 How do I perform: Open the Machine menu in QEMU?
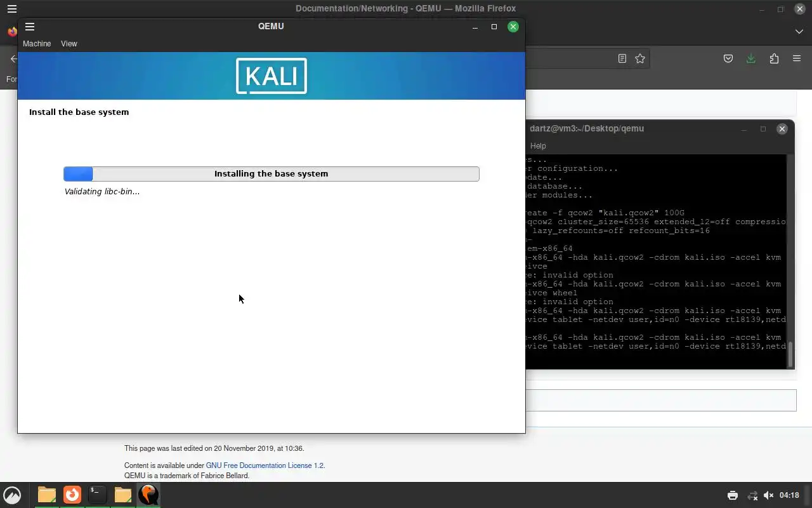tap(37, 44)
